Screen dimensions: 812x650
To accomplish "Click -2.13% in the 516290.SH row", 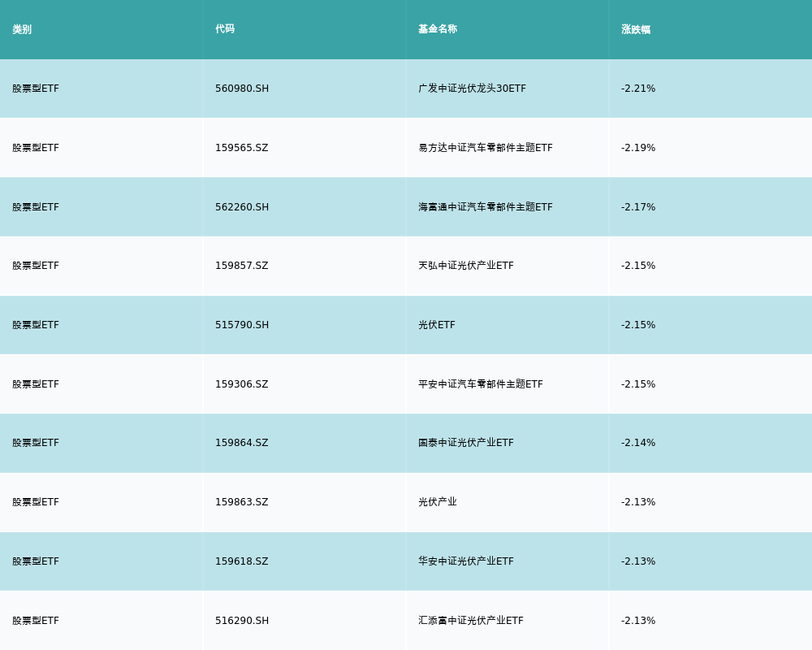I will pos(638,621).
